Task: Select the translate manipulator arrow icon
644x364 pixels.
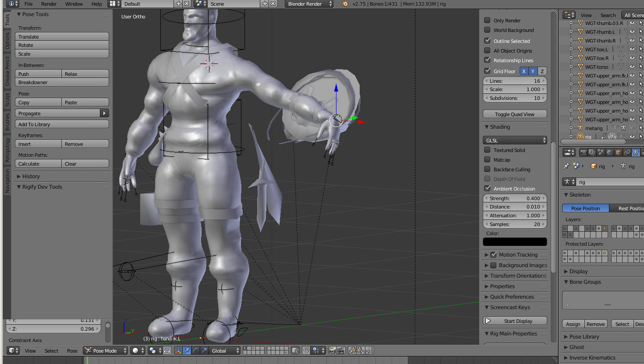Action: point(187,350)
